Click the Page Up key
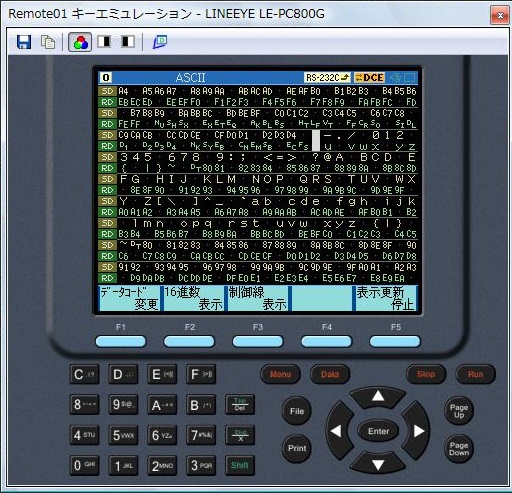 click(459, 411)
